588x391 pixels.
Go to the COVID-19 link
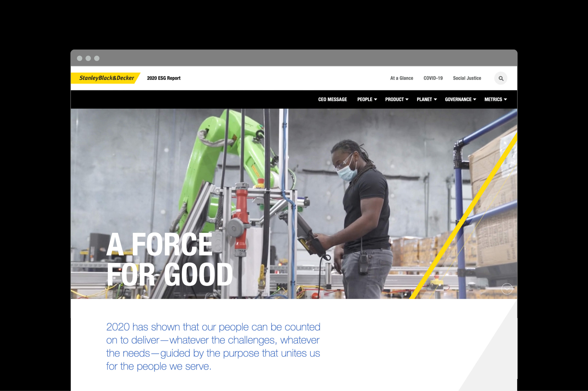click(x=433, y=78)
